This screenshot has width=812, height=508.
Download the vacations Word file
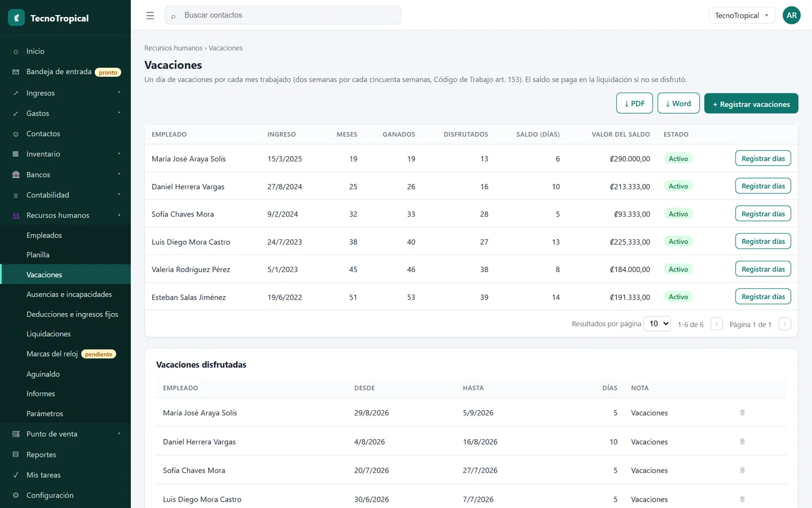[678, 103]
